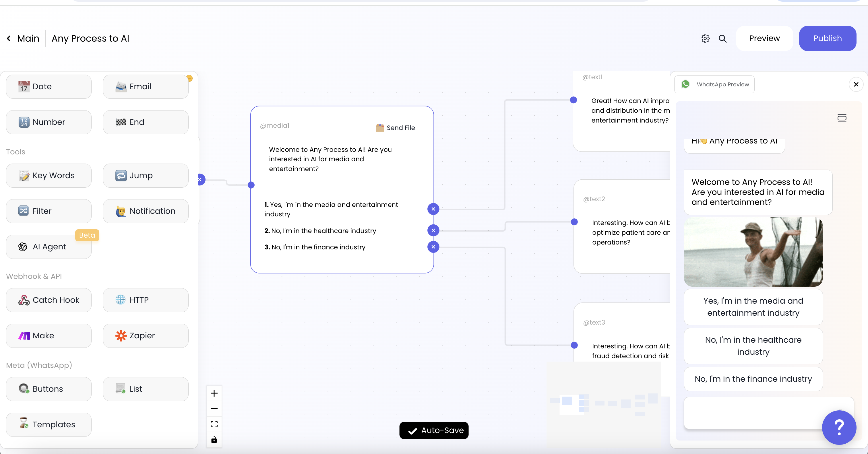Screen dimensions: 868x454
Task: Close the WhatsApp Preview panel
Action: coord(856,84)
